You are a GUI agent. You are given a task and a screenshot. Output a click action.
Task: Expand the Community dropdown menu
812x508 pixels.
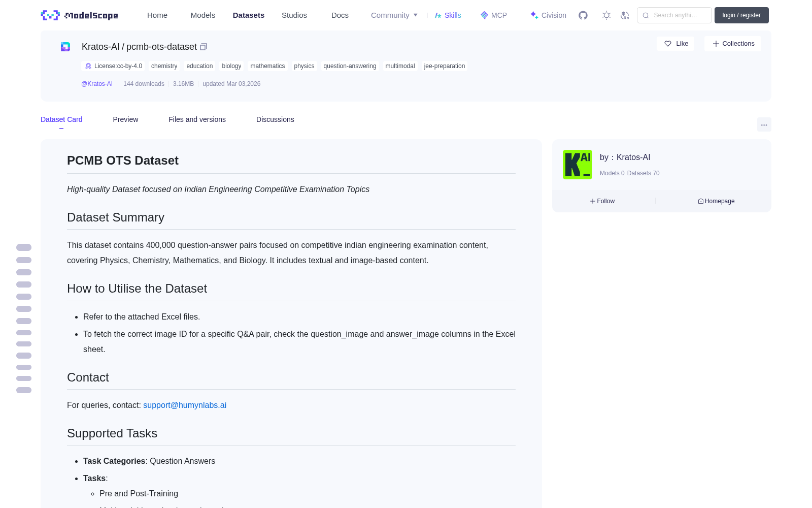click(394, 15)
